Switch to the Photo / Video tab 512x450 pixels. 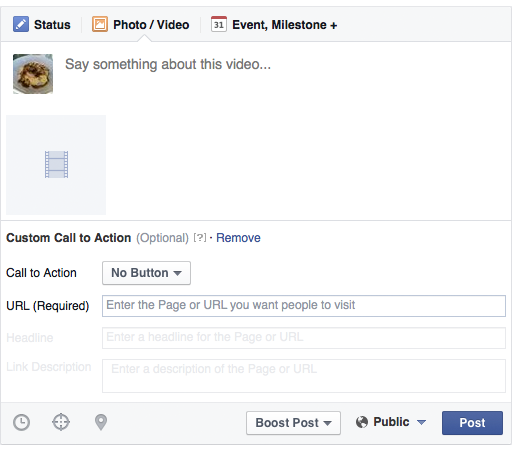tap(141, 25)
